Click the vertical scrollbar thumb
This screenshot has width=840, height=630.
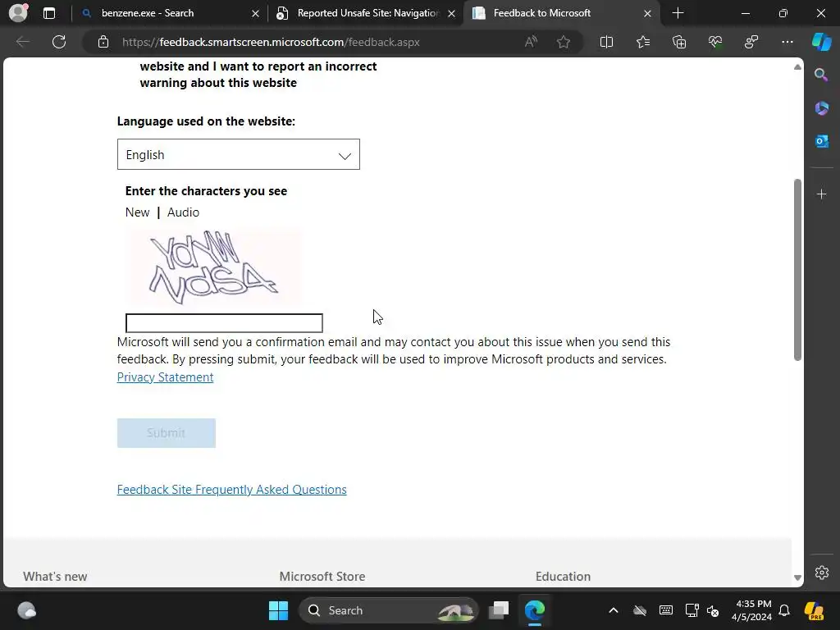[x=797, y=270]
